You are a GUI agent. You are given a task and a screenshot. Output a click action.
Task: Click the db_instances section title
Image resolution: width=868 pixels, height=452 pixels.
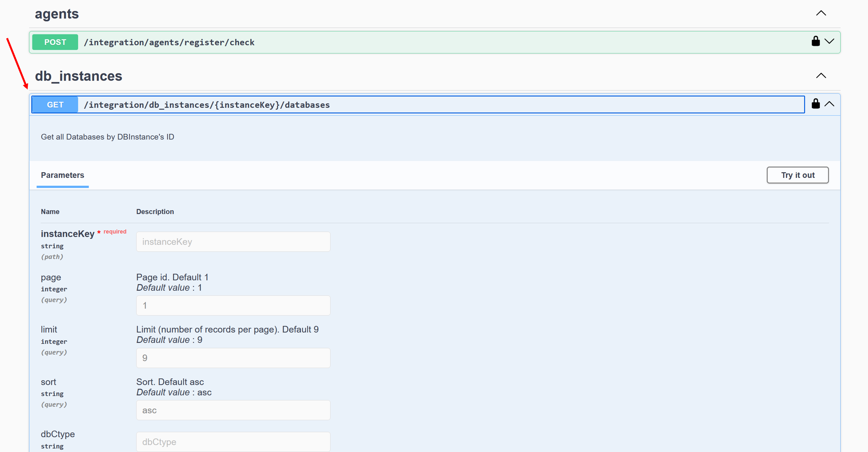click(x=78, y=76)
